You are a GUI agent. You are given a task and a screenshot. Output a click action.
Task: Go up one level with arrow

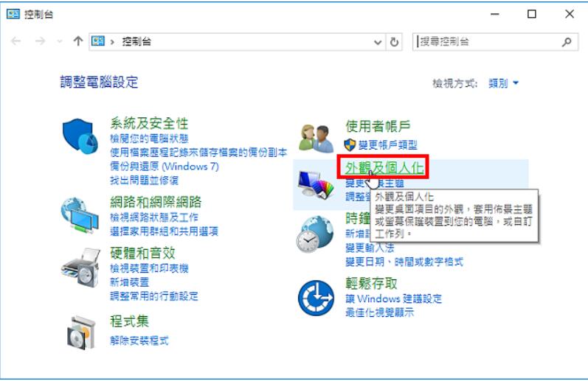(x=78, y=41)
